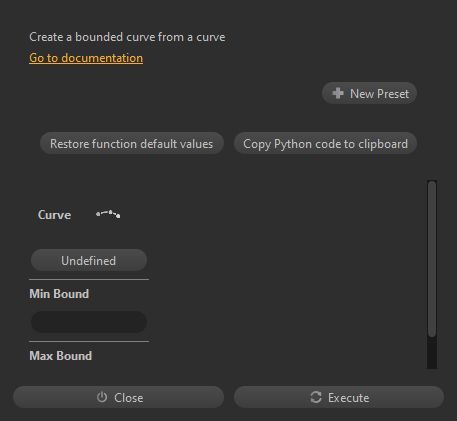Select the Undefined curve picker button

[x=89, y=260]
